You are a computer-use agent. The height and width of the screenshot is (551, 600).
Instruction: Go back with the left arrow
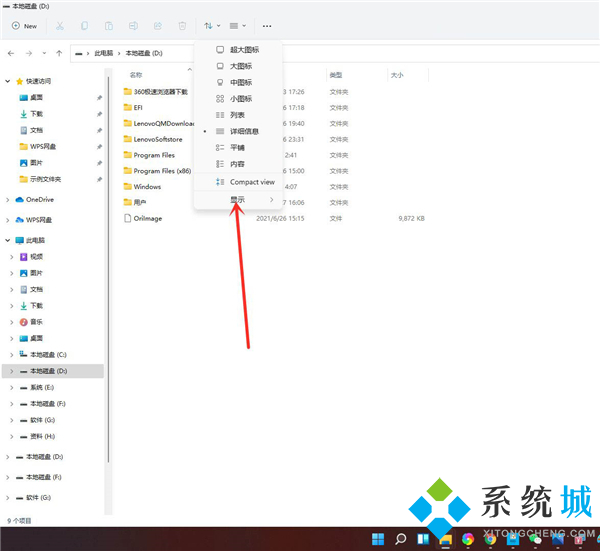(x=11, y=53)
